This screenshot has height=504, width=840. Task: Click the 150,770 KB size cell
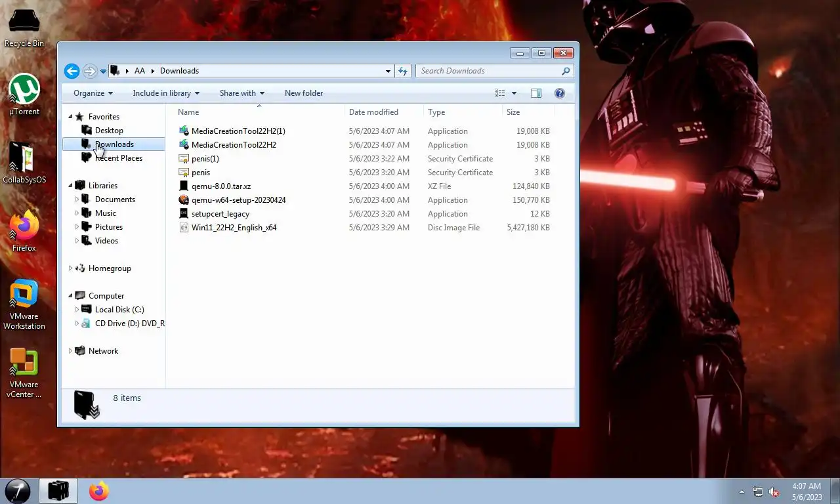click(531, 200)
